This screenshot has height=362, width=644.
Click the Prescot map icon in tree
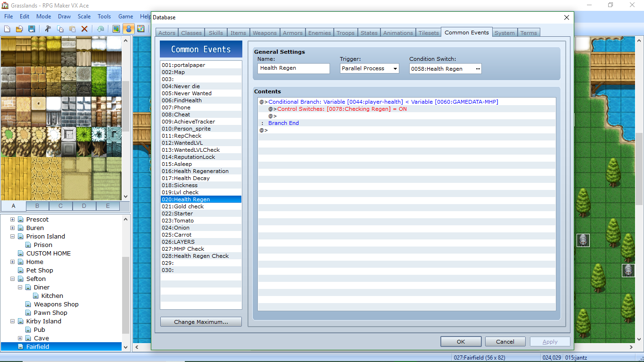[20, 220]
